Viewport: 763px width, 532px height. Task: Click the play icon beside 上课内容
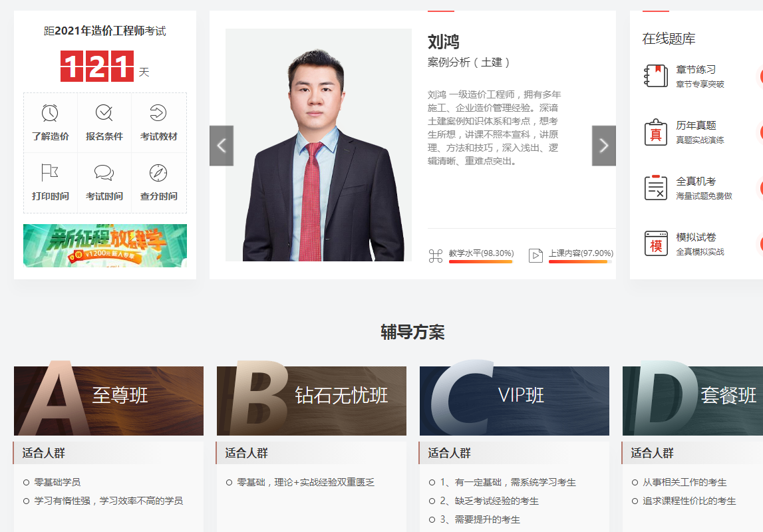click(x=535, y=256)
